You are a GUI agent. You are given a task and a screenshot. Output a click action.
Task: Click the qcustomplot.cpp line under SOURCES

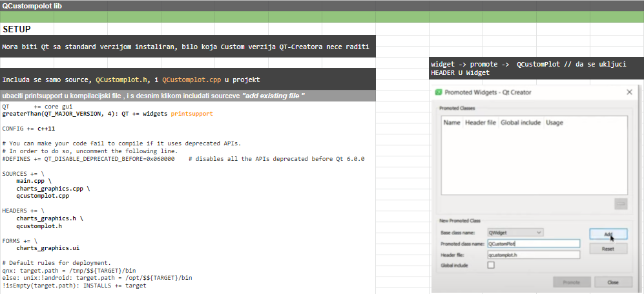(x=43, y=196)
